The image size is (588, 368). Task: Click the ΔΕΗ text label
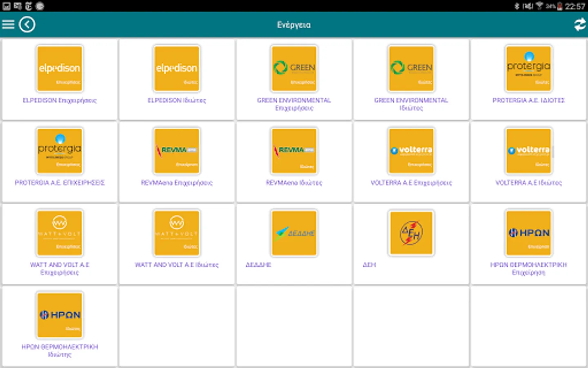pos(369,265)
